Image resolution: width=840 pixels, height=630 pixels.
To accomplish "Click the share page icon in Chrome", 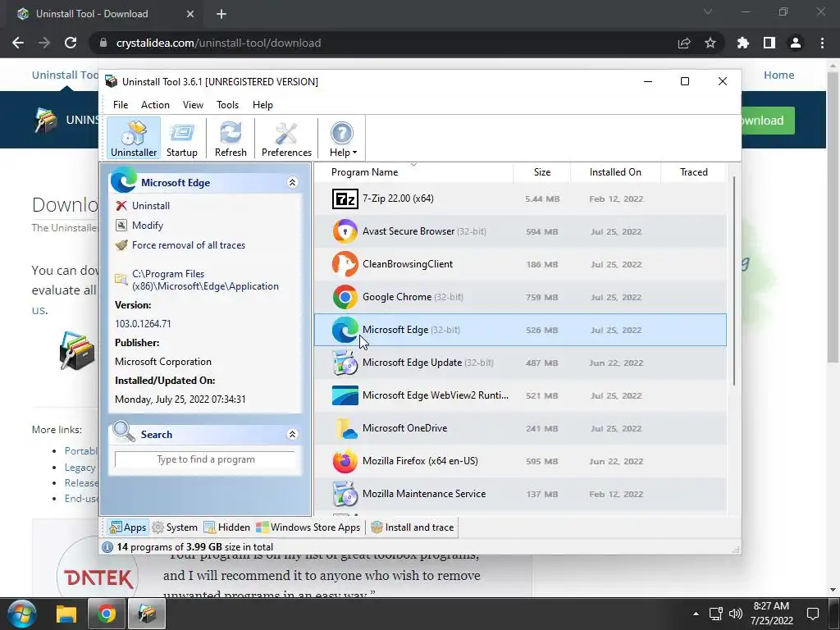I will pyautogui.click(x=684, y=43).
